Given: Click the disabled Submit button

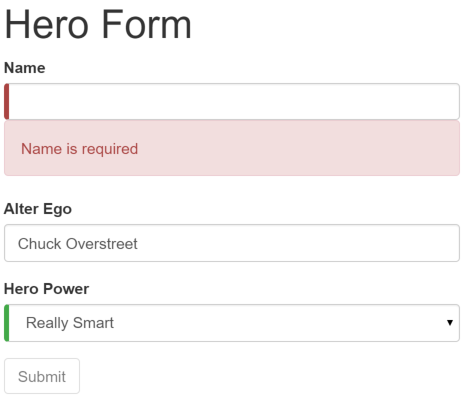Looking at the screenshot, I should 42,376.
